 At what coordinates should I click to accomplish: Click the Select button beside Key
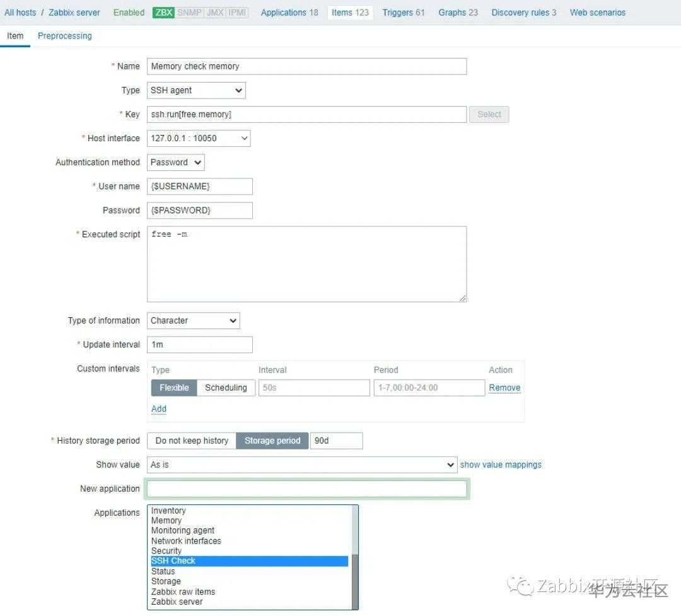(489, 114)
